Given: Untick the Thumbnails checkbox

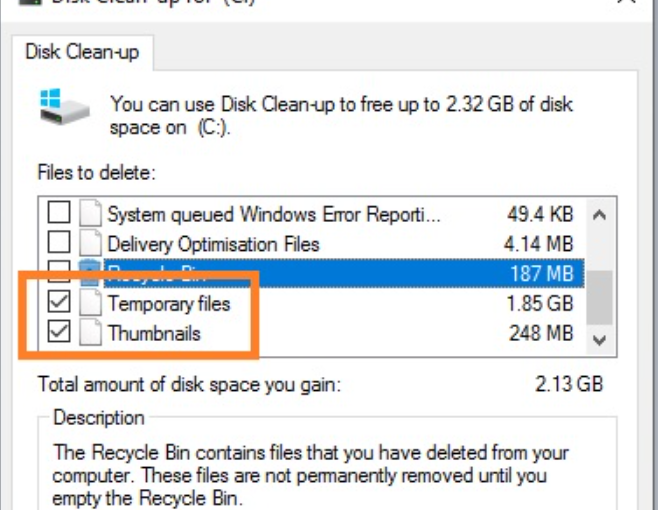Looking at the screenshot, I should point(59,332).
